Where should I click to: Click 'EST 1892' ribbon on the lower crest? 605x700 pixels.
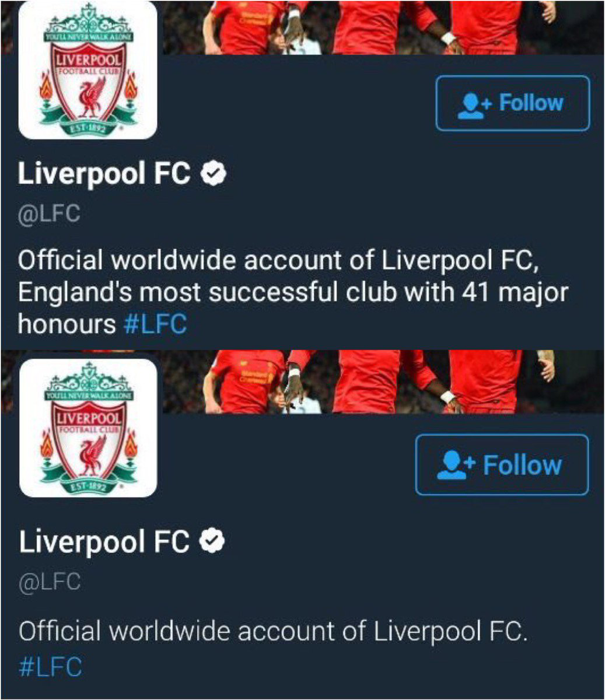point(88,483)
